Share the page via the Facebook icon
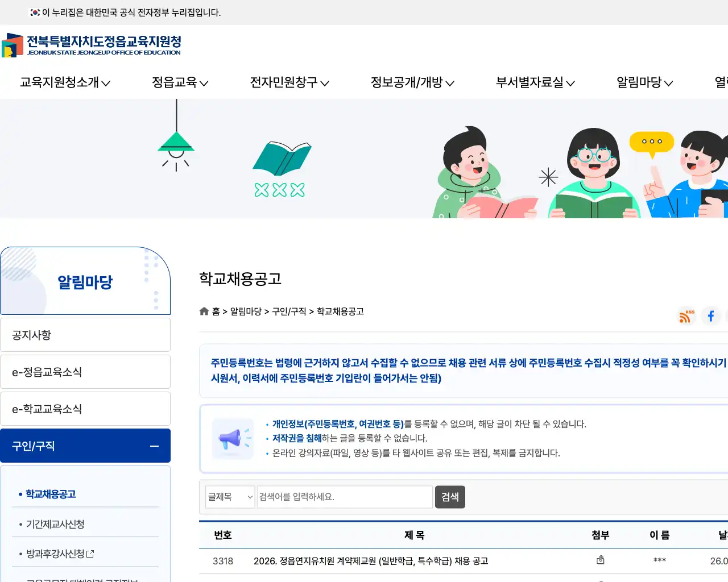728x582 pixels. click(711, 317)
